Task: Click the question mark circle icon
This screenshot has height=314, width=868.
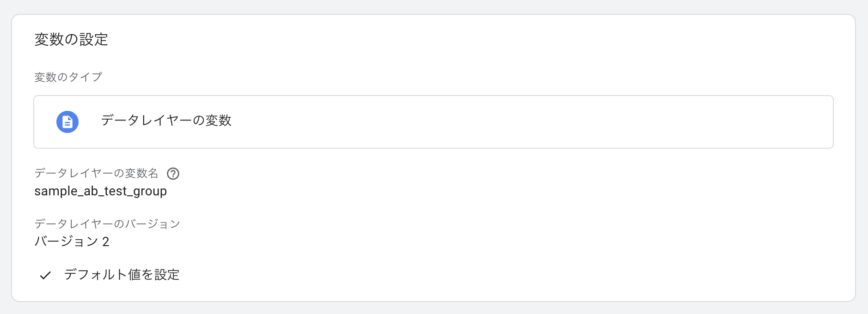Action: 173,174
